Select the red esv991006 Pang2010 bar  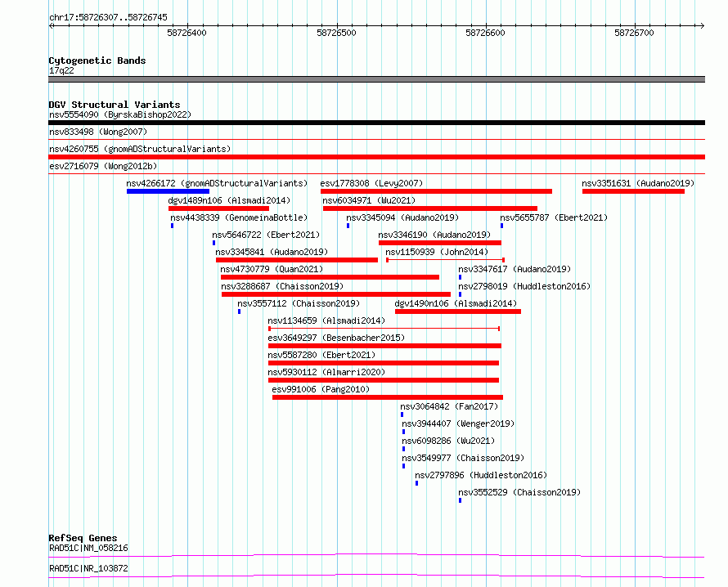pyautogui.click(x=388, y=397)
